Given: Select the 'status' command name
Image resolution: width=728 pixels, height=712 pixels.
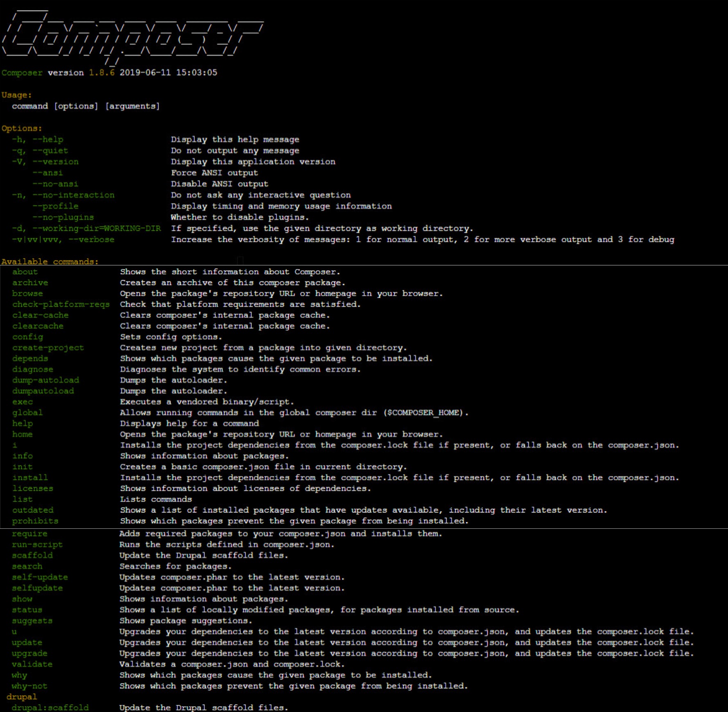Looking at the screenshot, I should pyautogui.click(x=27, y=610).
